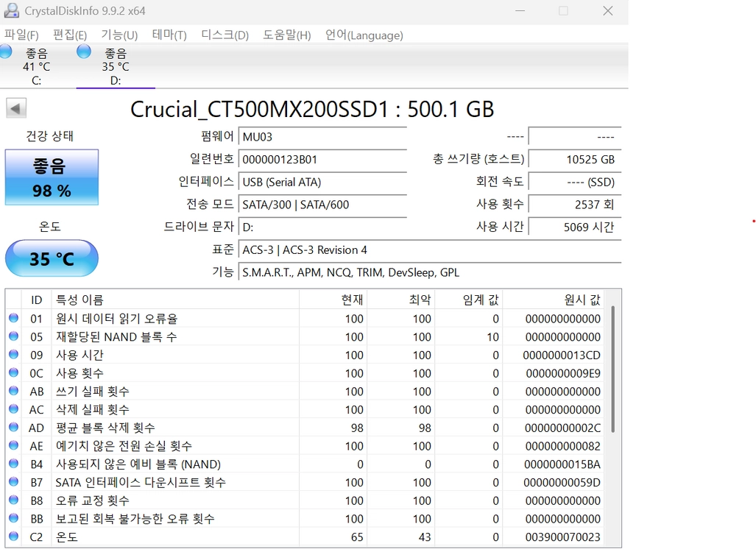Select the 삭제 실패 횟수 row text
The width and height of the screenshot is (756, 552).
(93, 410)
